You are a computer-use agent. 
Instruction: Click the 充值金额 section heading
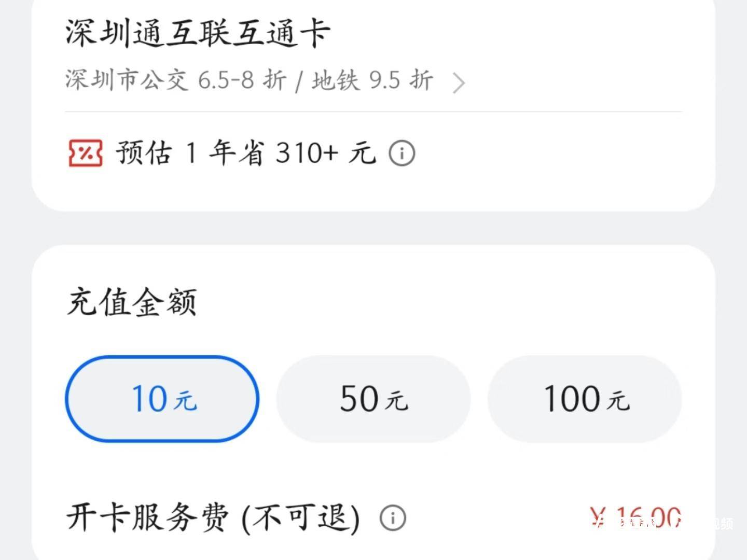click(132, 302)
